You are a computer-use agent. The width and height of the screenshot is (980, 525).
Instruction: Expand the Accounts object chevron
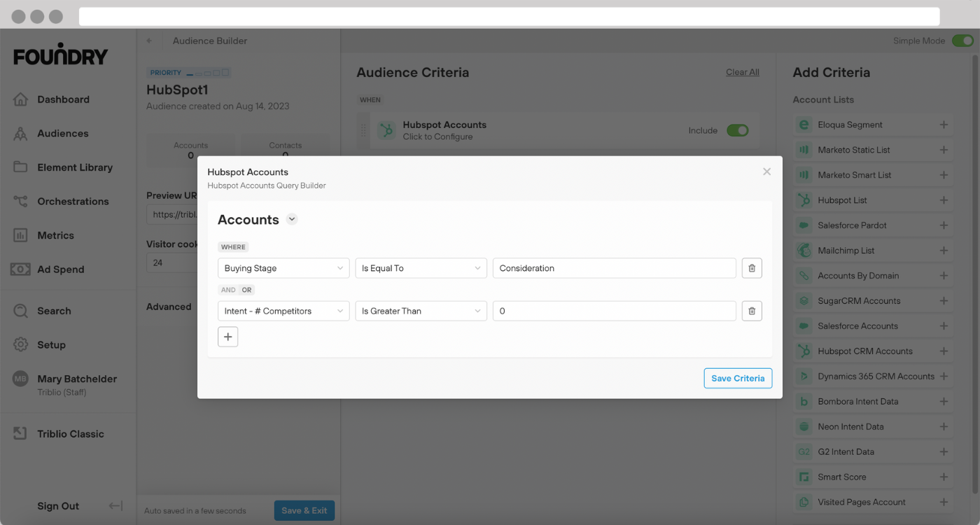coord(293,219)
